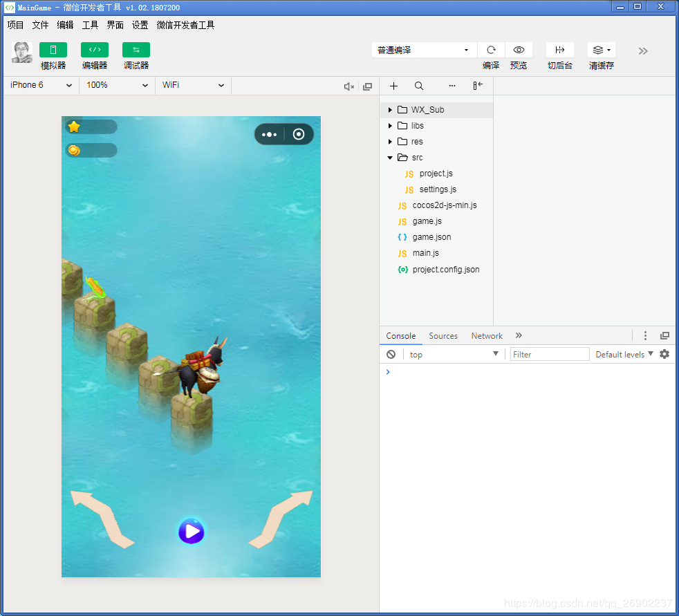Click the user avatar picture
The image size is (679, 616).
(21, 53)
